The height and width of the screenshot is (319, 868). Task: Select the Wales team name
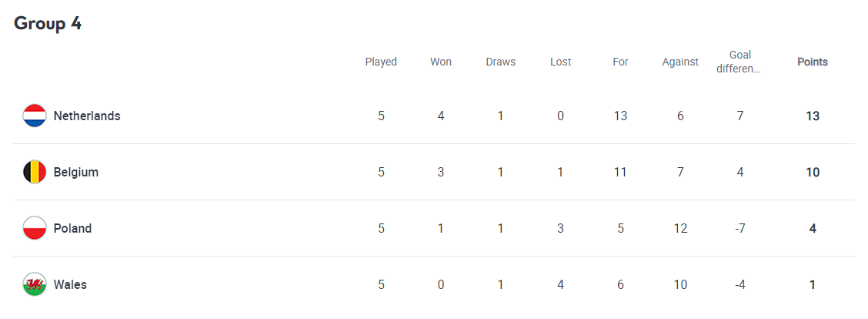click(x=70, y=284)
